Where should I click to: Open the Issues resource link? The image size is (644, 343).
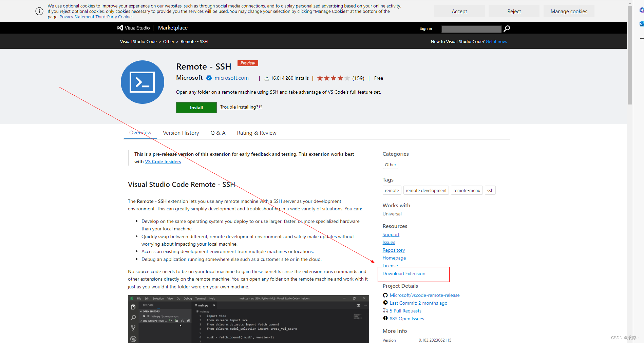point(389,242)
